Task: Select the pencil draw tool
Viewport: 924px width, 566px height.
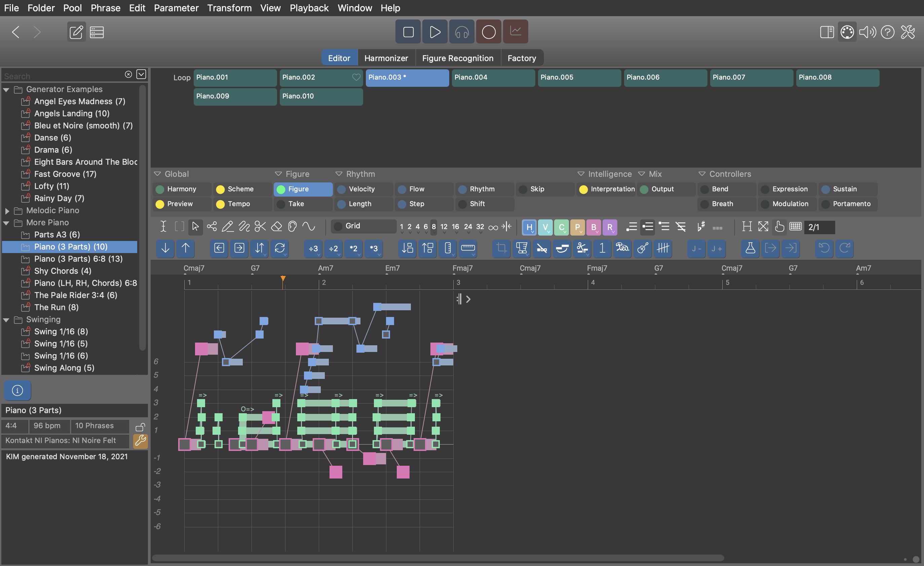Action: coord(228,226)
